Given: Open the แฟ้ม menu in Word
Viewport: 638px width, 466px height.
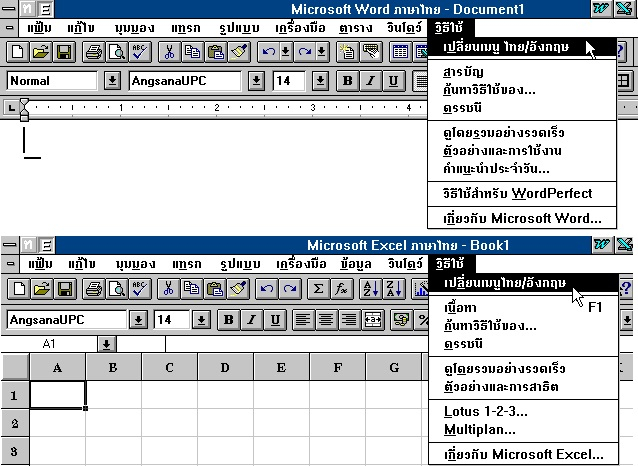Looking at the screenshot, I should (x=39, y=28).
